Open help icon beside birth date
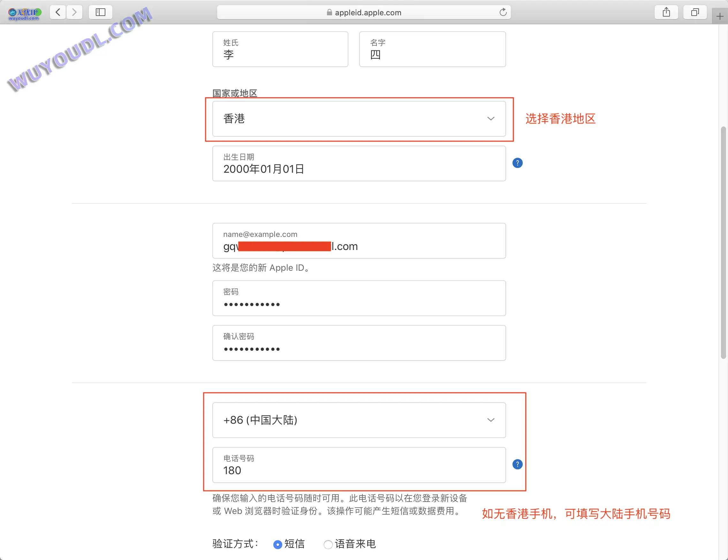 517,163
